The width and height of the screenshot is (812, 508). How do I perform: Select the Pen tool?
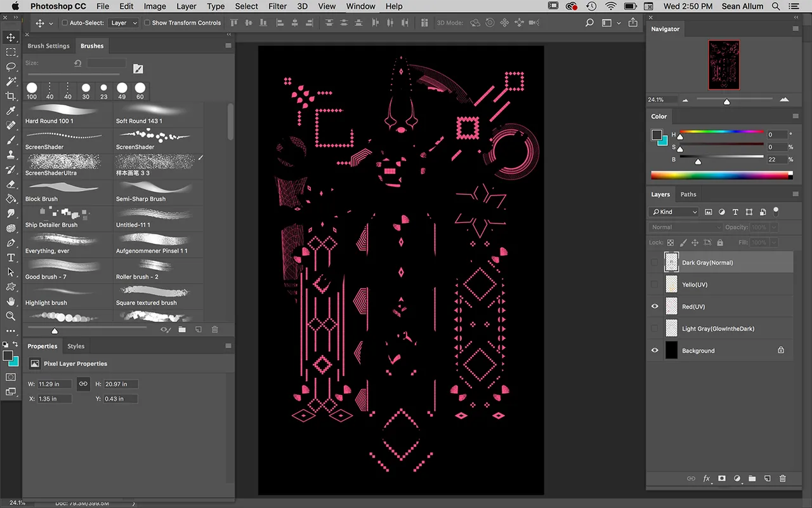pos(11,243)
